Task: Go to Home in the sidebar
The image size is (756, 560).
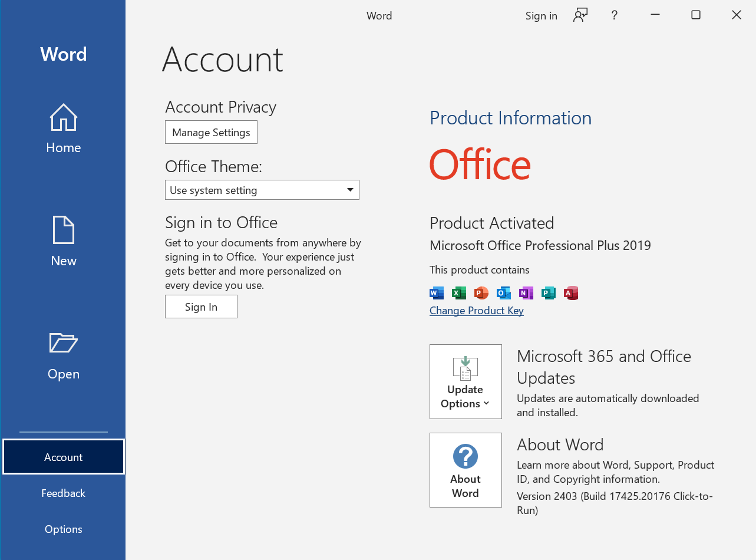Action: [63, 129]
